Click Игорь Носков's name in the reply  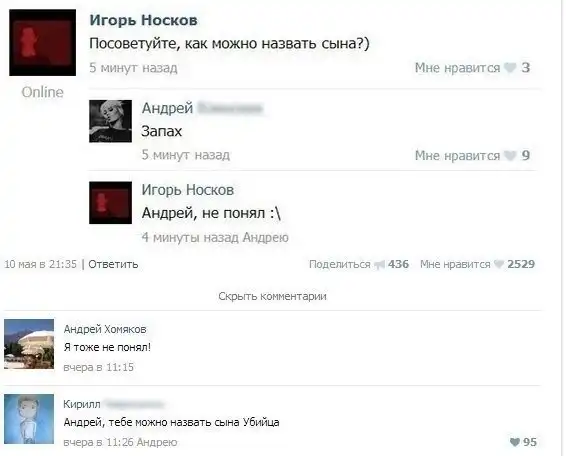188,190
